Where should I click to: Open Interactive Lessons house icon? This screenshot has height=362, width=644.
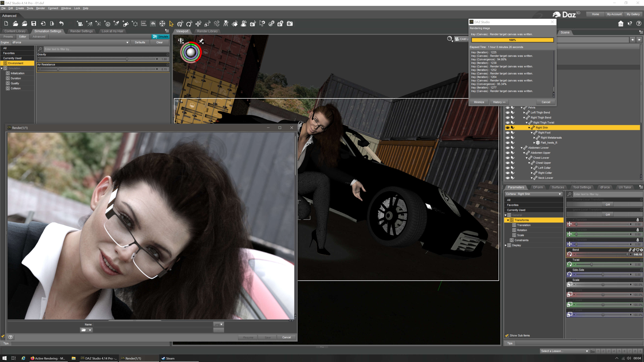621,23
